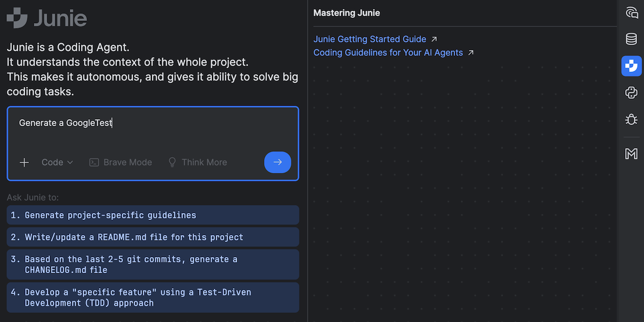The height and width of the screenshot is (322, 644).
Task: Expand the Code mode dropdown
Action: tap(57, 163)
